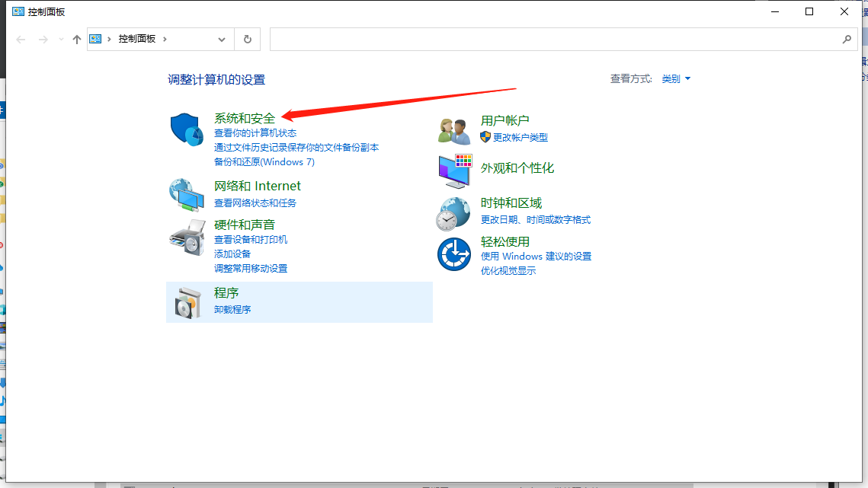Image resolution: width=868 pixels, height=488 pixels.
Task: Click 更改日期、时间或数字格式 link
Action: [535, 220]
